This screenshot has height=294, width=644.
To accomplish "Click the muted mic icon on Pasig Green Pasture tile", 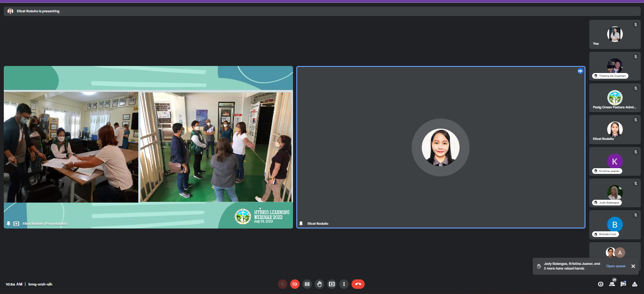I will [636, 88].
